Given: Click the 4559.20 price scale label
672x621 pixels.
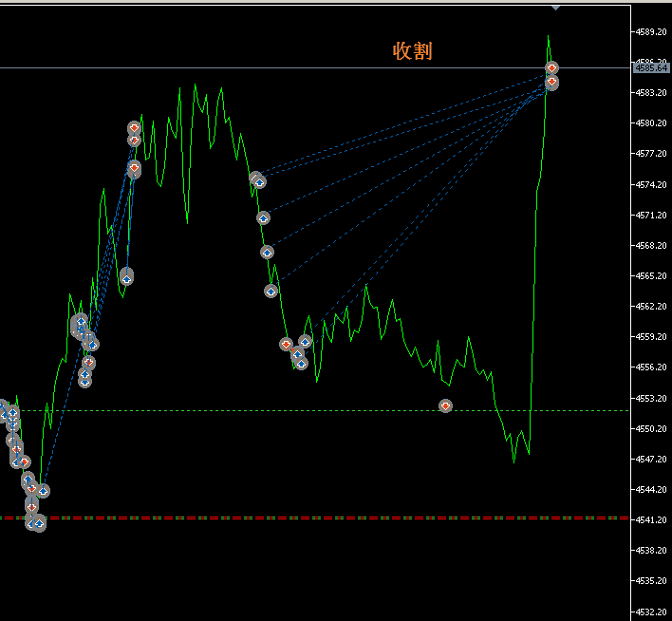Looking at the screenshot, I should [651, 337].
